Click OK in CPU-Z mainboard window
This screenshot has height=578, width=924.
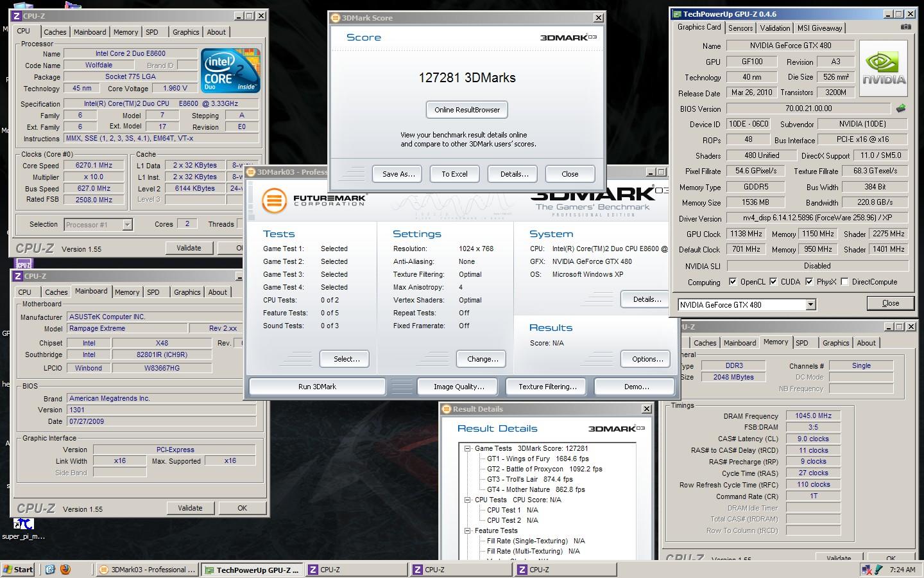pos(242,508)
